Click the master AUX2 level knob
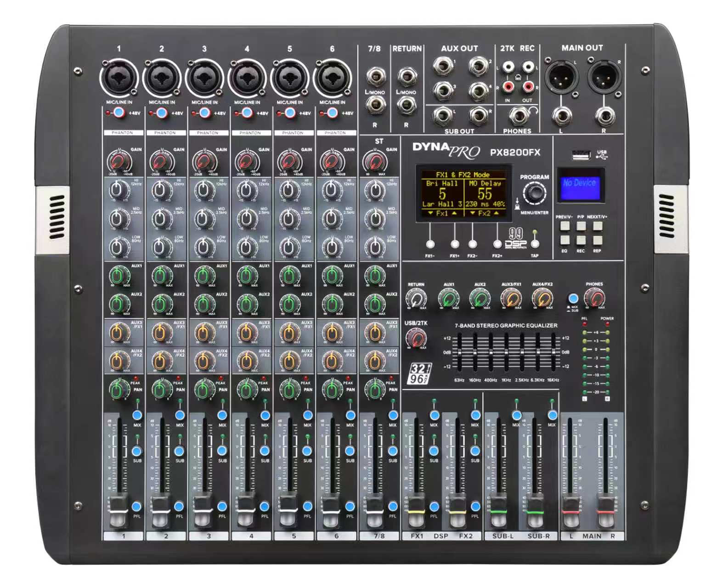723x588 pixels. pos(480,299)
